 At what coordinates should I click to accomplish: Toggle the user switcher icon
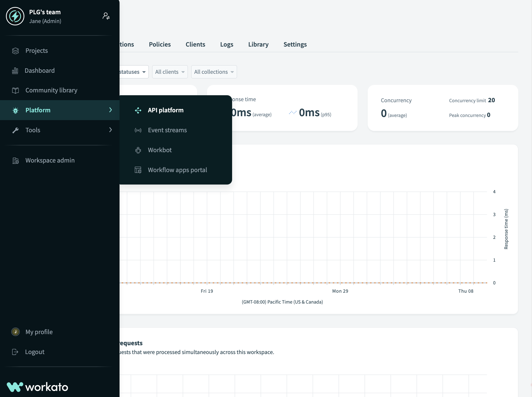point(106,16)
